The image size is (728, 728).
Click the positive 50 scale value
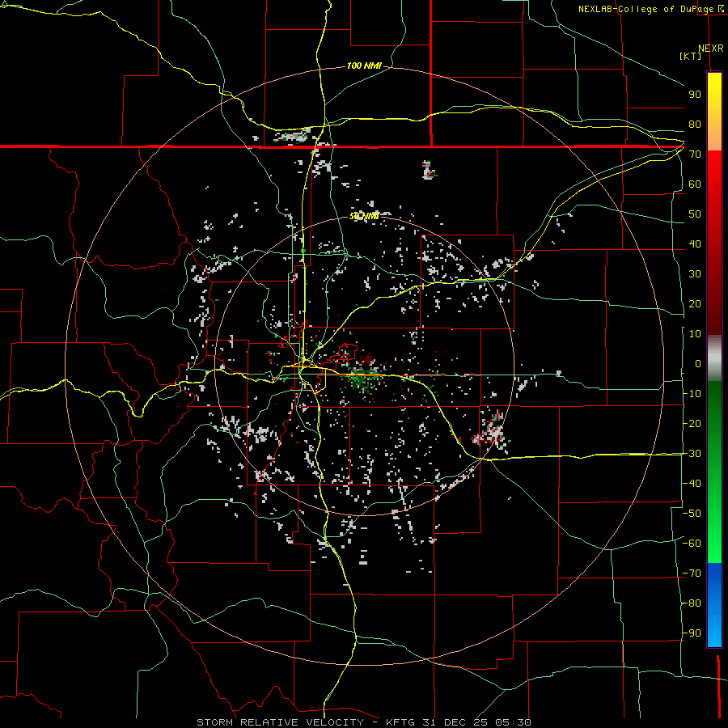click(x=695, y=214)
